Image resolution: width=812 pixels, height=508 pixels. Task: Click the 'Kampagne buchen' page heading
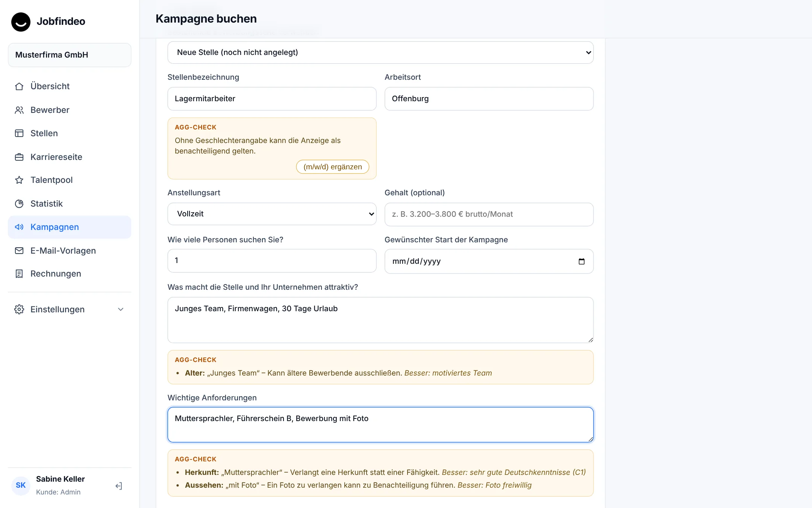click(206, 19)
